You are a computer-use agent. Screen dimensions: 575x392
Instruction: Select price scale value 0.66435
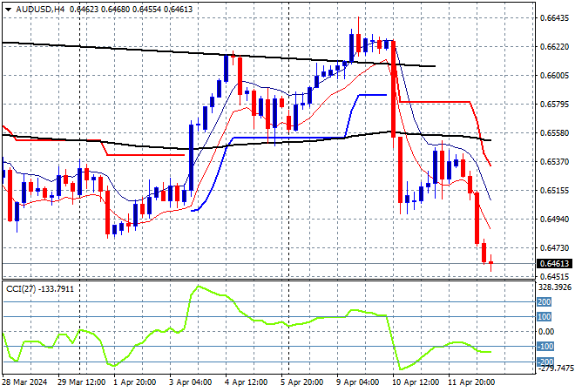554,18
